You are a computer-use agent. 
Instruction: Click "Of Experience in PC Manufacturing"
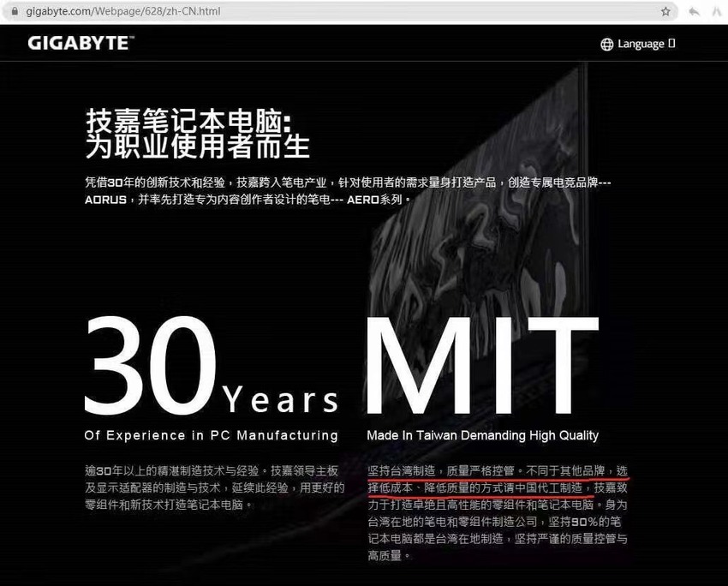click(212, 435)
